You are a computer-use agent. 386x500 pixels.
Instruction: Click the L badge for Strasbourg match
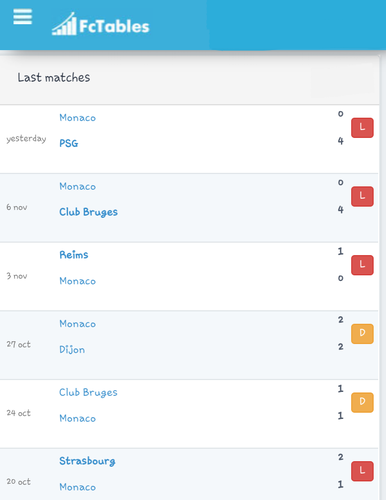coord(362,471)
